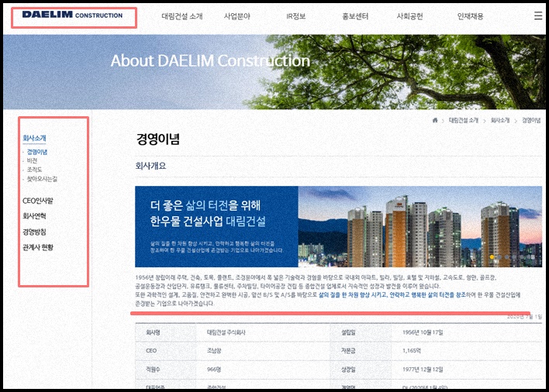
Task: Open 관계사 현황 in the left sidebar
Action: 38,247
